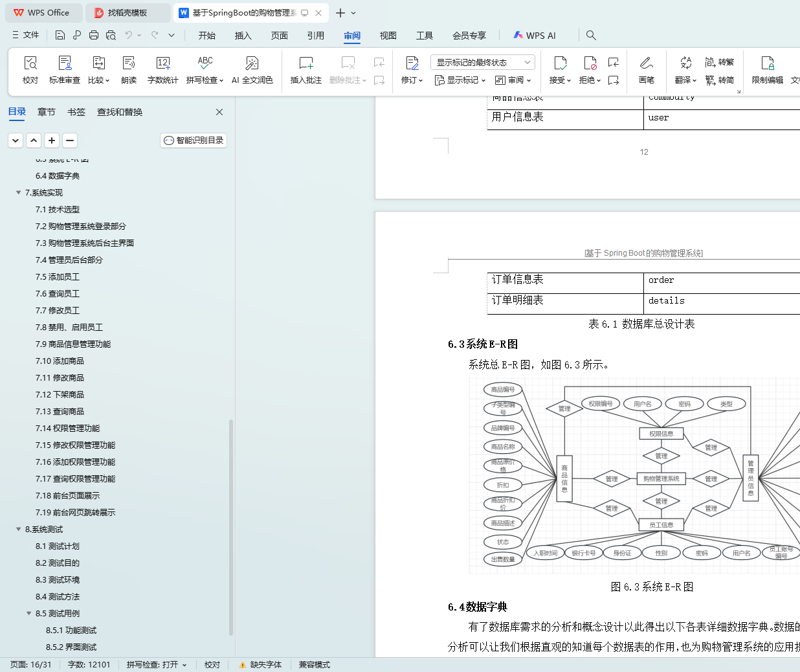Click the collapse-down chevron in outline toolbar
Viewport: 800px width, 672px height.
16,140
